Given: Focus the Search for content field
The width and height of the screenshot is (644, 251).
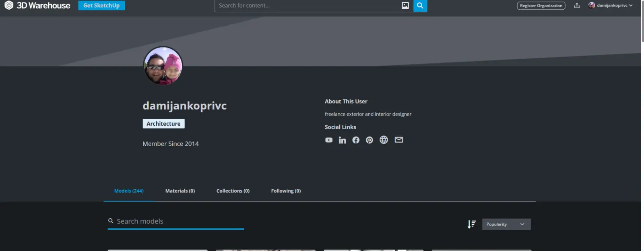Looking at the screenshot, I should 314,6.
